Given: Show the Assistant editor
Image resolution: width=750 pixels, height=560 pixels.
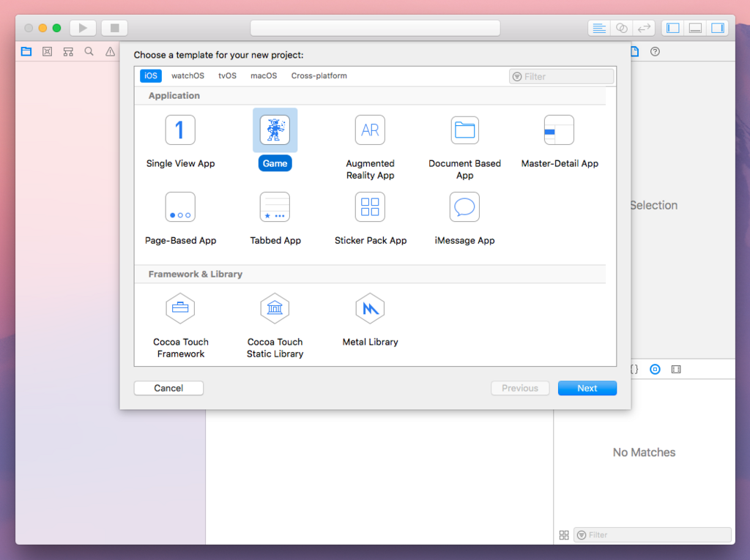Looking at the screenshot, I should [x=621, y=29].
